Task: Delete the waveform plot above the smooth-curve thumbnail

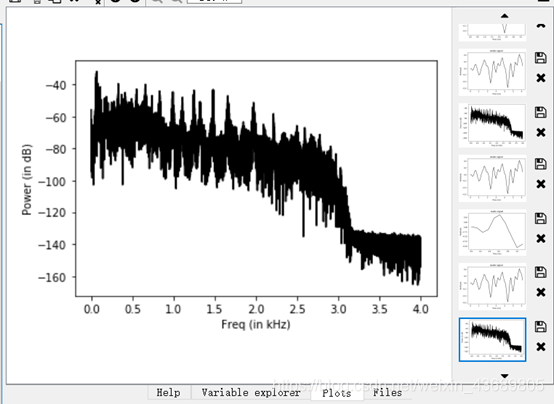Action: [x=541, y=184]
